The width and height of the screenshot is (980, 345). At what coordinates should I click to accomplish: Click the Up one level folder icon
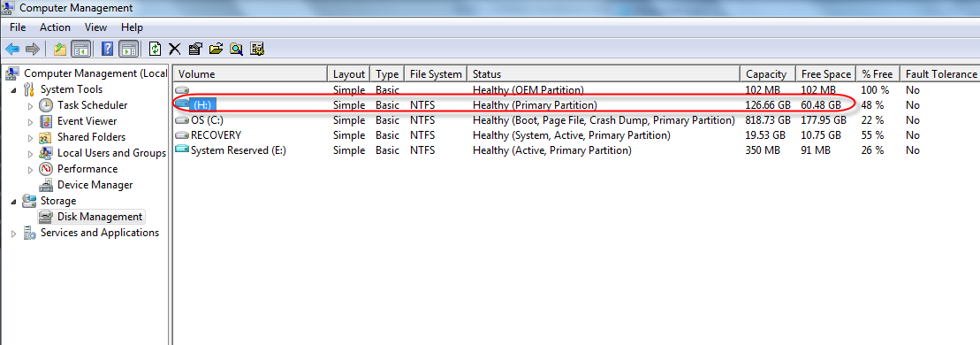[x=60, y=49]
